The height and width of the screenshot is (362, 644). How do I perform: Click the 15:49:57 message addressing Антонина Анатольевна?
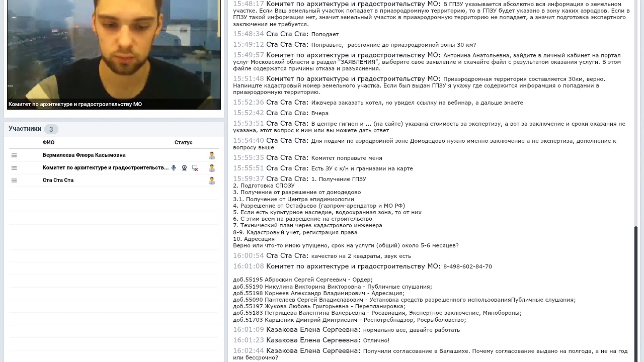click(428, 62)
